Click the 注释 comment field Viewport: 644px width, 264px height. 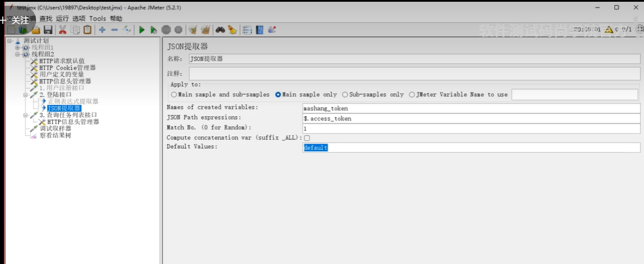tap(414, 73)
